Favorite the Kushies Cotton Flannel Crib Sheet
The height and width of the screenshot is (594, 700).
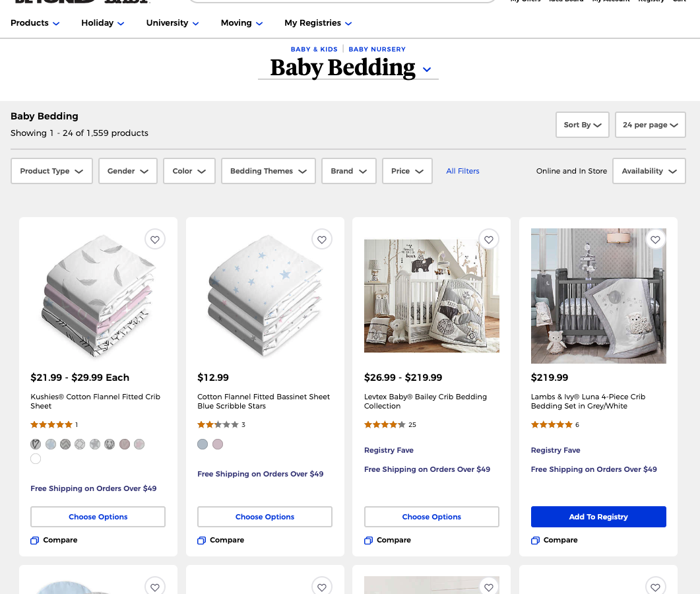coord(155,240)
